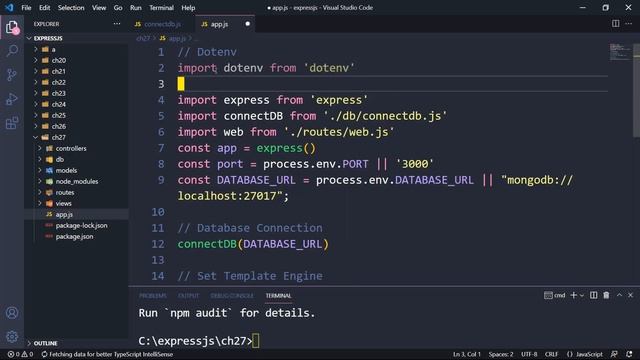The width and height of the screenshot is (640, 360).
Task: Click the editor vertical scrollbar
Action: tap(636, 90)
